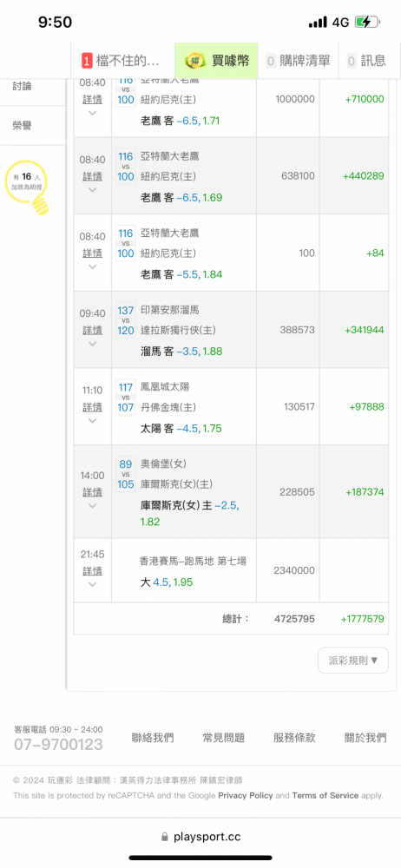The width and height of the screenshot is (401, 868).
Task: Expand chevron under 21:45 horse race
Action: (93, 584)
